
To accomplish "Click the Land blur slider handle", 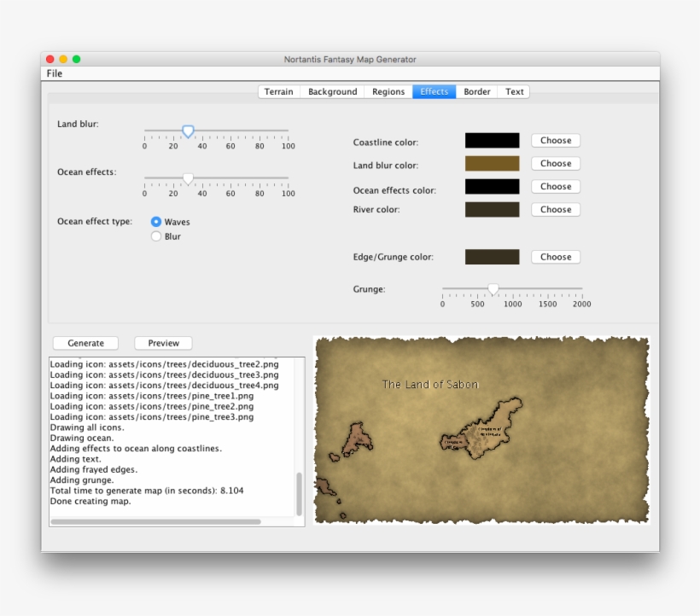I will coord(188,131).
